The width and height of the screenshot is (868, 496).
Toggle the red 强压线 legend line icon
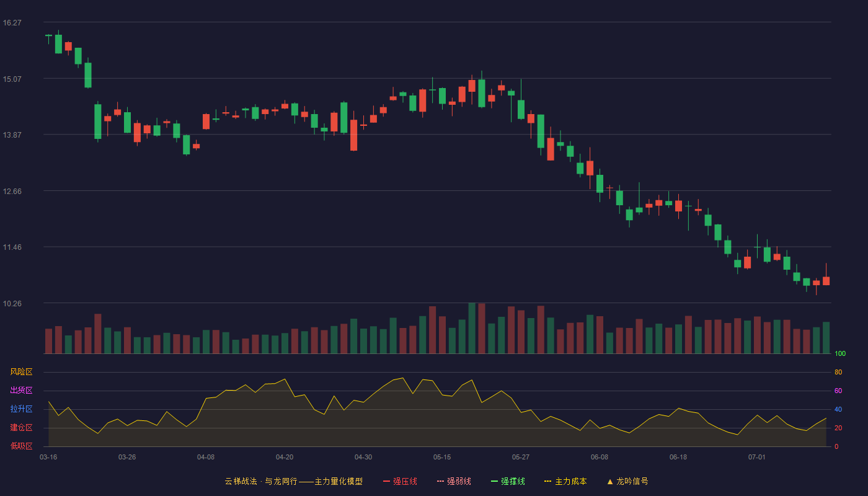(x=386, y=481)
